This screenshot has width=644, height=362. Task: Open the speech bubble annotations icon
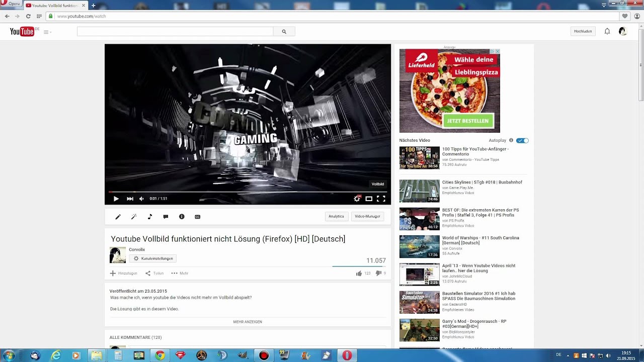tap(166, 217)
